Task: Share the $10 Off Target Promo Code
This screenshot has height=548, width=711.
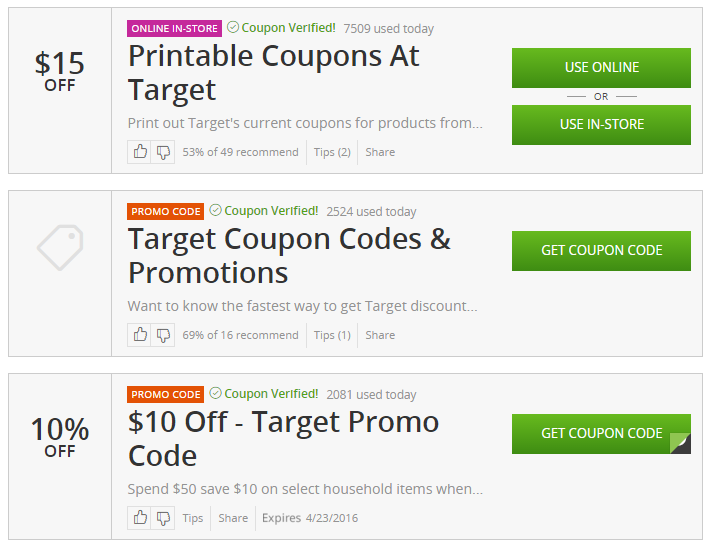Action: (233, 518)
